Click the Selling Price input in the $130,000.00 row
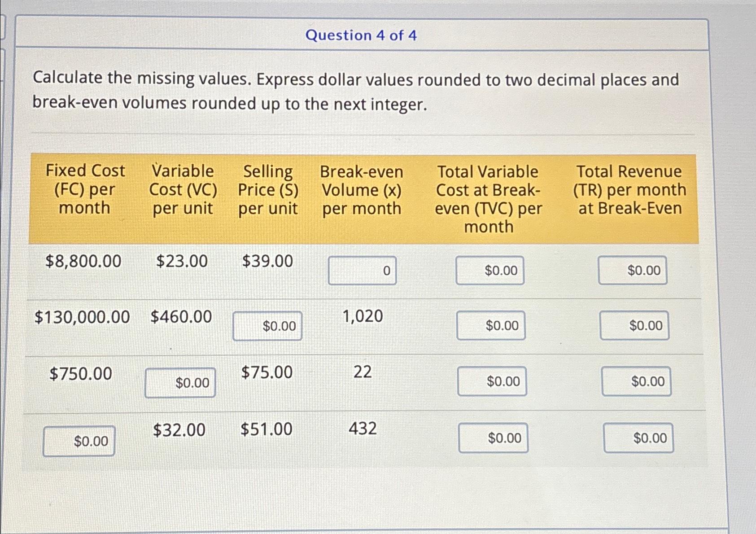The width and height of the screenshot is (756, 534). [267, 327]
